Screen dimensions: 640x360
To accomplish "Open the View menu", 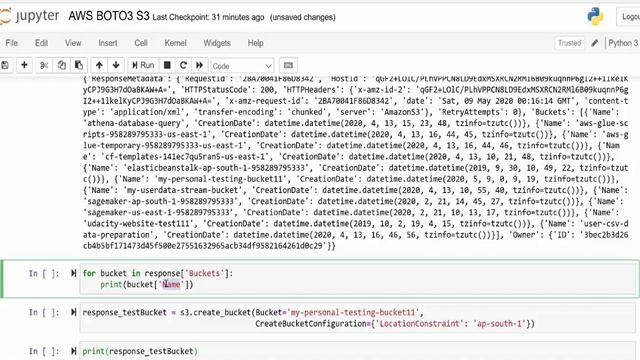I will pyautogui.click(x=73, y=43).
